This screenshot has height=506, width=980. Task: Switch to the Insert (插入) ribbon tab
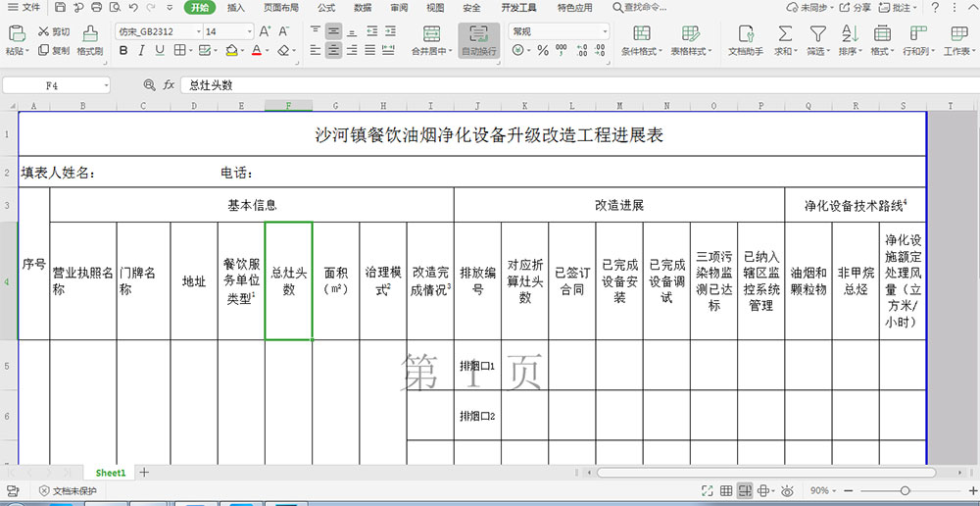236,7
